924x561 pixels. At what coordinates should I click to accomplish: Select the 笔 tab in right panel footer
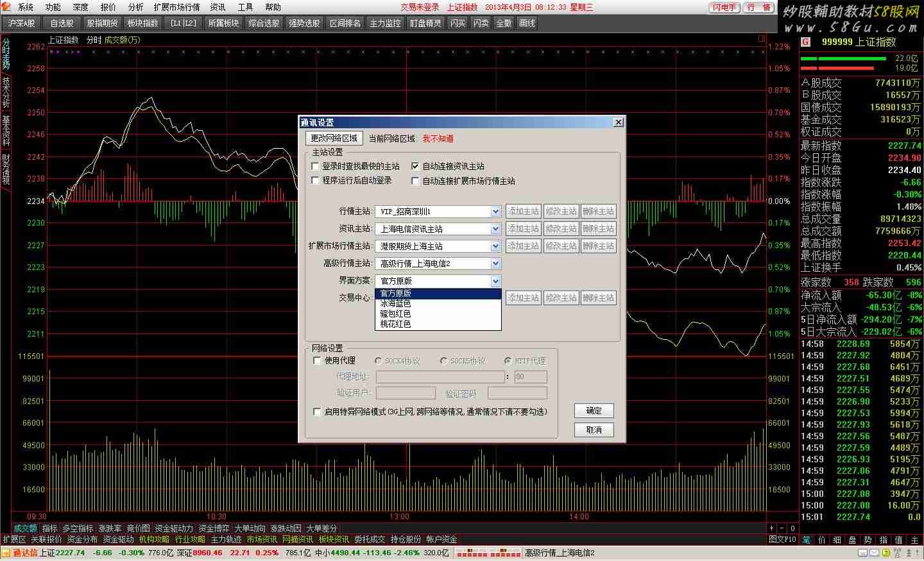[x=807, y=540]
